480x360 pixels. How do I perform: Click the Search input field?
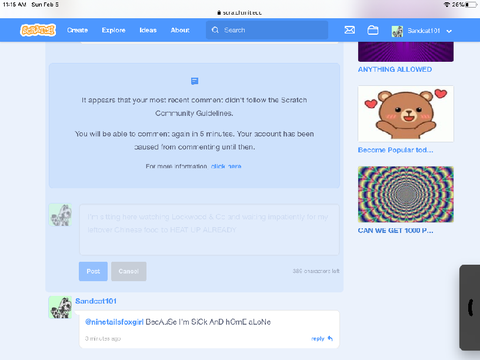coord(267,30)
